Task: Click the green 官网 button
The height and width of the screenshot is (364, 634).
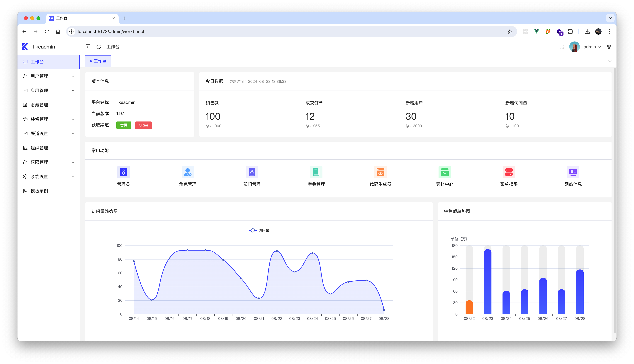Action: [124, 125]
